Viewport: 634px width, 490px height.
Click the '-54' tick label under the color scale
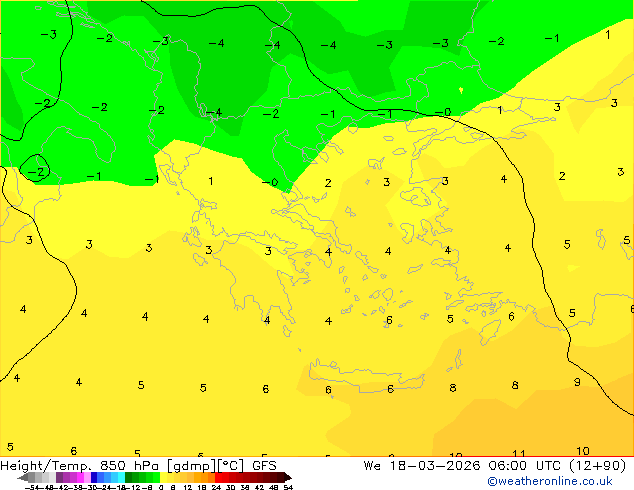[x=32, y=488]
